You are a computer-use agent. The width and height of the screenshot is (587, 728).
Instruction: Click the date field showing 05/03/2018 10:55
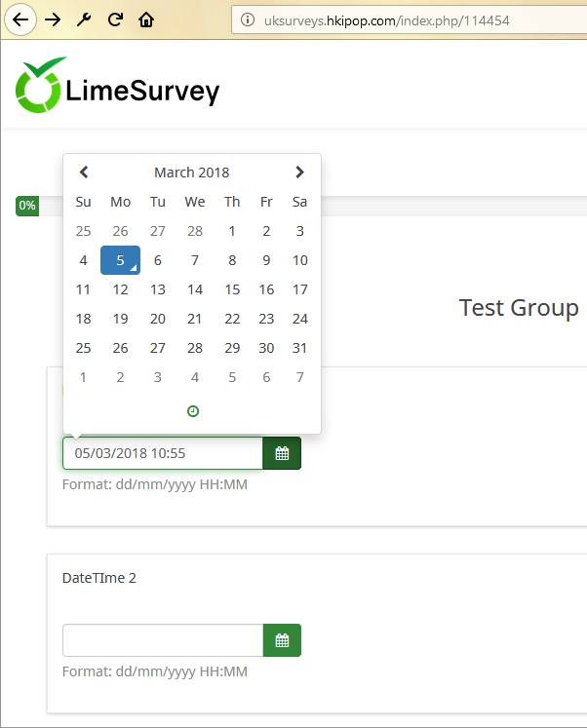(x=163, y=453)
